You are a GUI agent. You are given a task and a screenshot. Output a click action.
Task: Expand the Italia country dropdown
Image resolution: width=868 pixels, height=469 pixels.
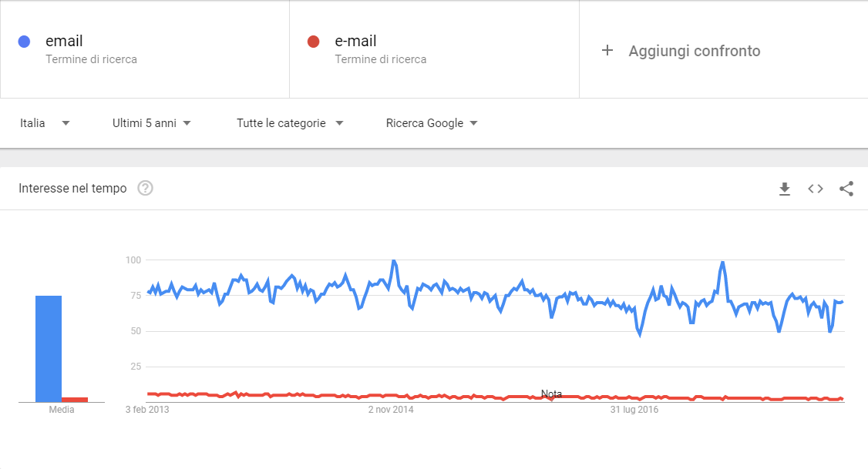click(x=45, y=122)
